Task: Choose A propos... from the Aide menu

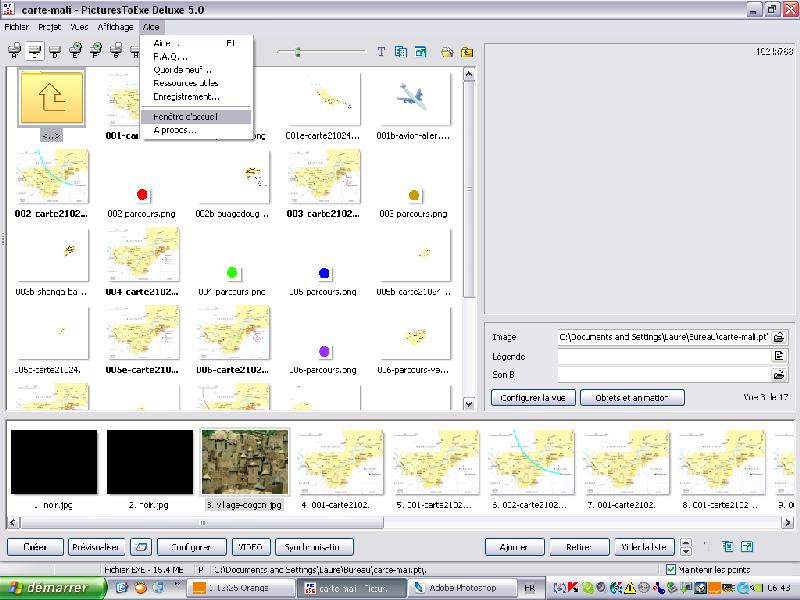Action: [x=196, y=130]
